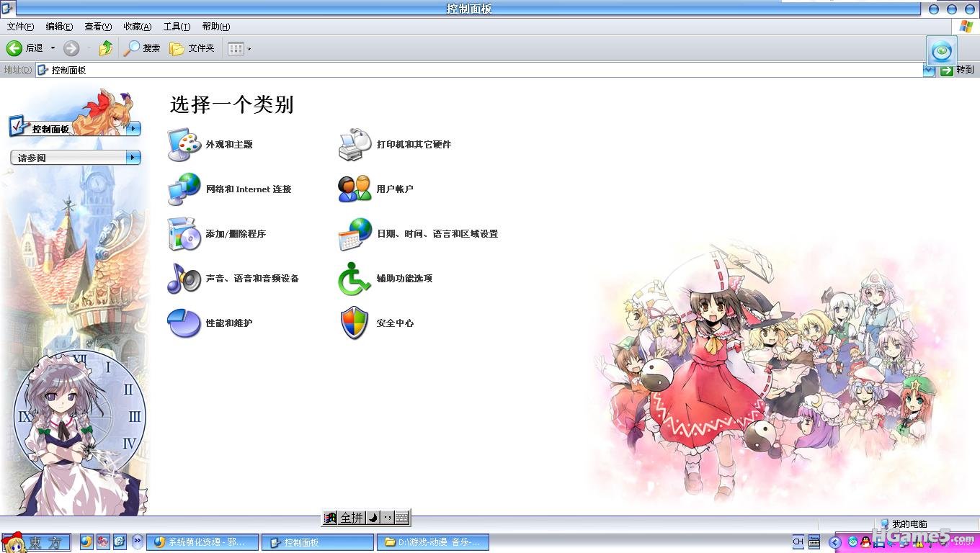
Task: Click the keyboard icon beside CH
Action: pos(814,542)
